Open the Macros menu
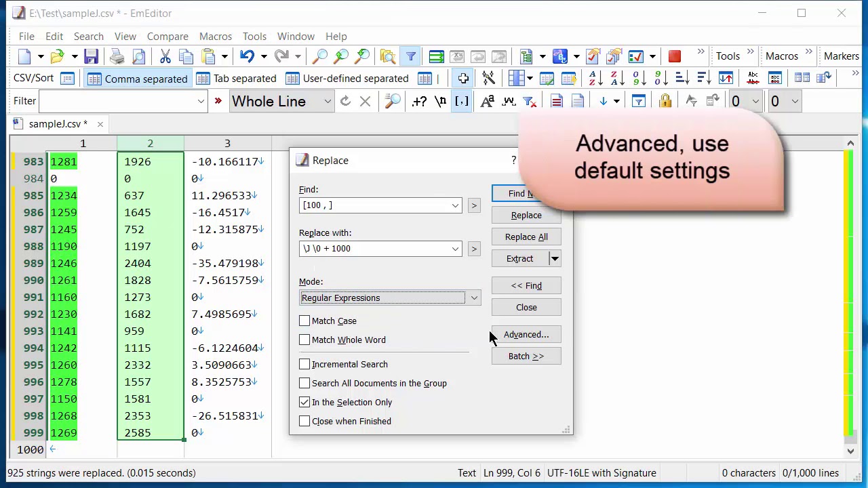This screenshot has height=488, width=868. click(215, 37)
